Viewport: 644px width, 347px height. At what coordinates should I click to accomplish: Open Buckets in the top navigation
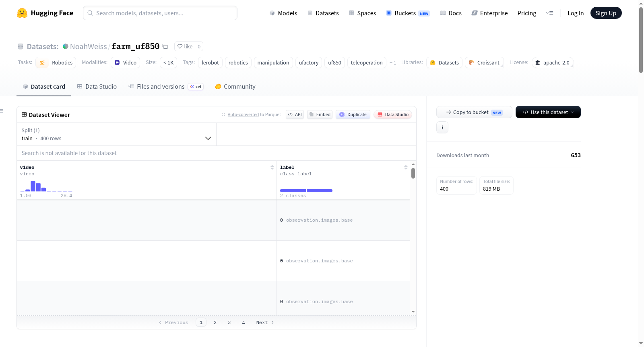[408, 13]
